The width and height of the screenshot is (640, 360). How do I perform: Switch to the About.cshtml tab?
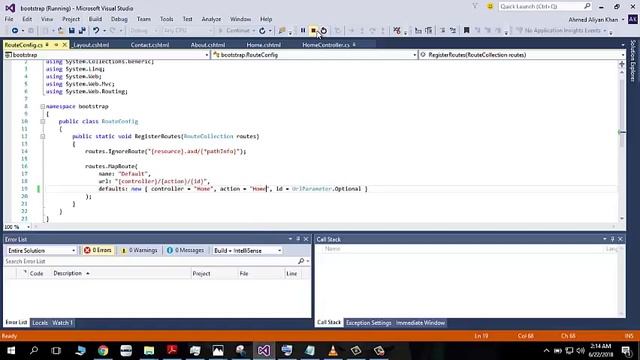(x=208, y=45)
